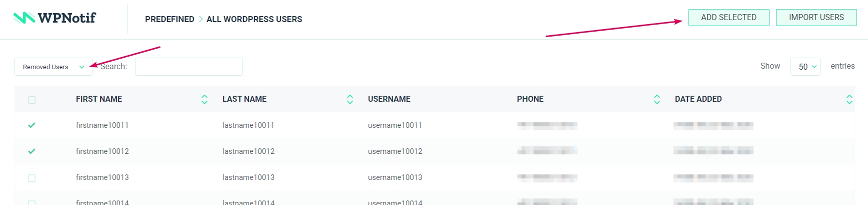Image resolution: width=868 pixels, height=205 pixels.
Task: Sort table by Date Added arrows
Action: (x=849, y=99)
